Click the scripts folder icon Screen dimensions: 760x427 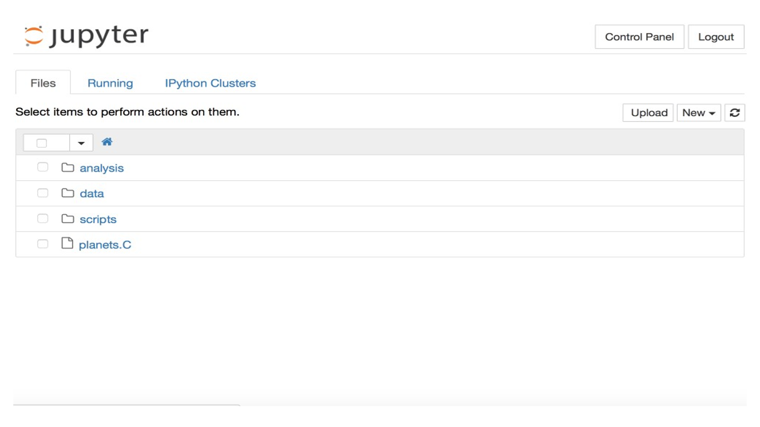point(67,219)
